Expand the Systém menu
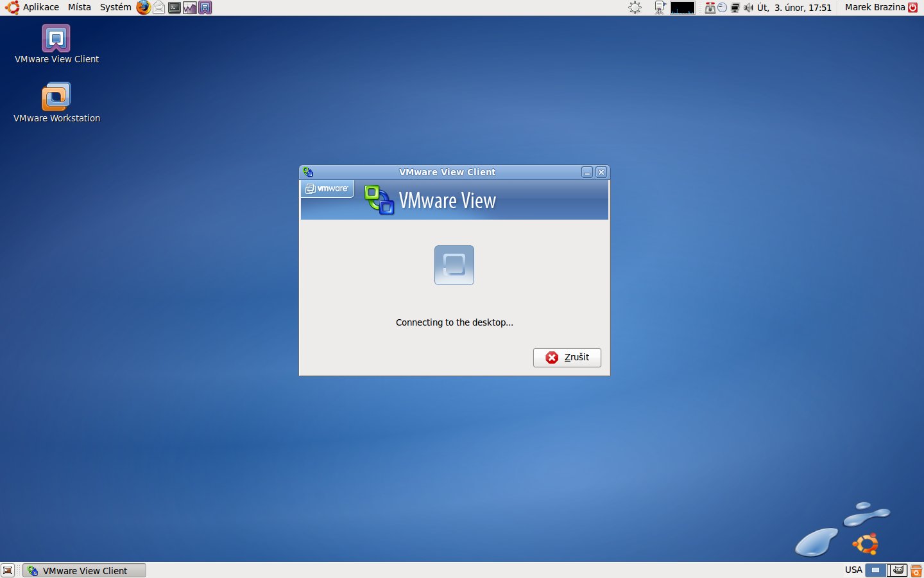 116,8
